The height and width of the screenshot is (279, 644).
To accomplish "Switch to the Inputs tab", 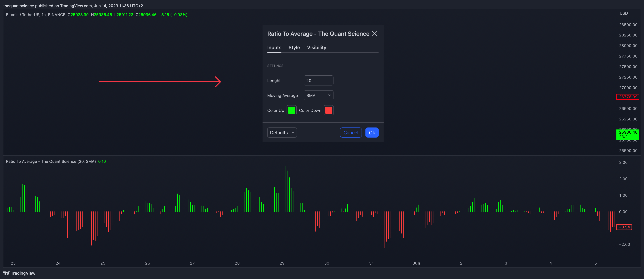I will (274, 47).
